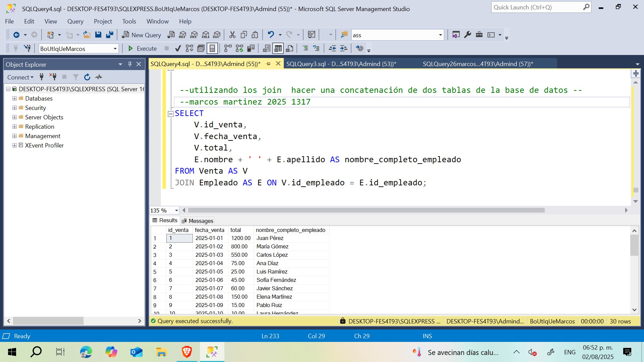
Task: Toggle Results to Text mode
Action: pyautogui.click(x=267, y=49)
